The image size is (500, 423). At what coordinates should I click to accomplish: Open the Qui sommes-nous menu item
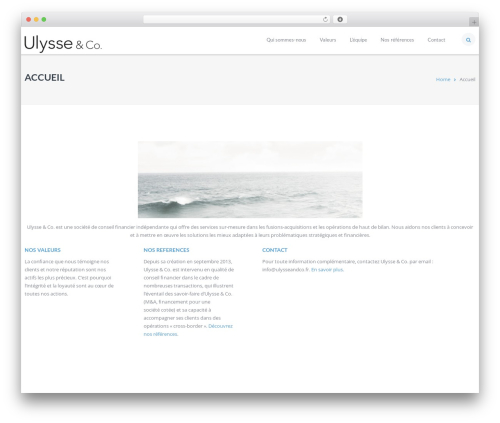click(286, 40)
